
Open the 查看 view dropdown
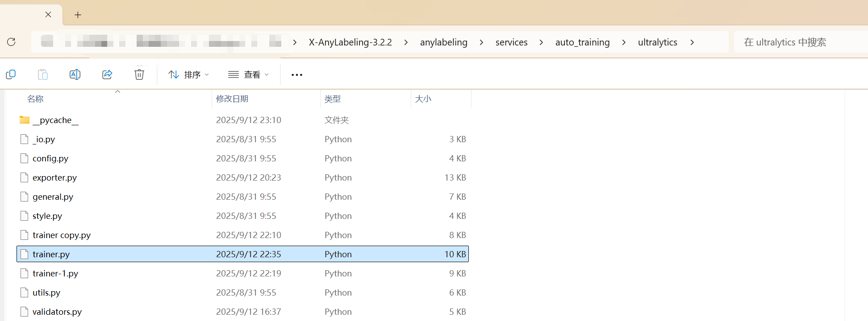tap(248, 74)
